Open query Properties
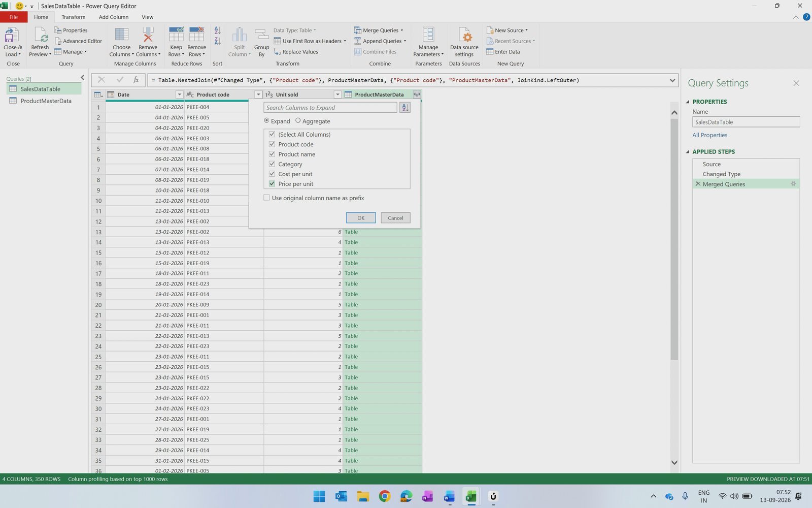The width and height of the screenshot is (812, 508). click(x=71, y=30)
